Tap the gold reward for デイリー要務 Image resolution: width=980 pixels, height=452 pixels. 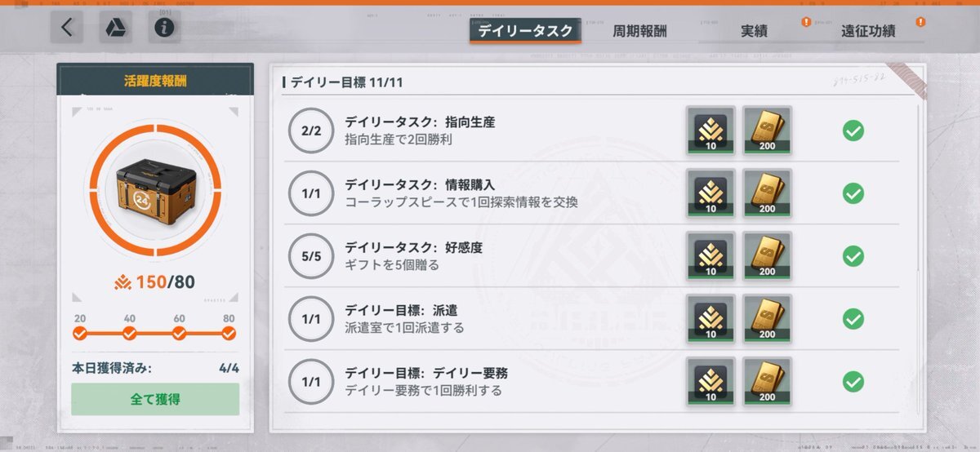coord(767,382)
